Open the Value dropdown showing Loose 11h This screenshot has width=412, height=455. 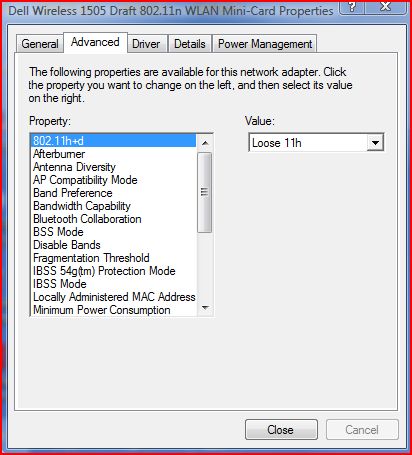click(316, 143)
